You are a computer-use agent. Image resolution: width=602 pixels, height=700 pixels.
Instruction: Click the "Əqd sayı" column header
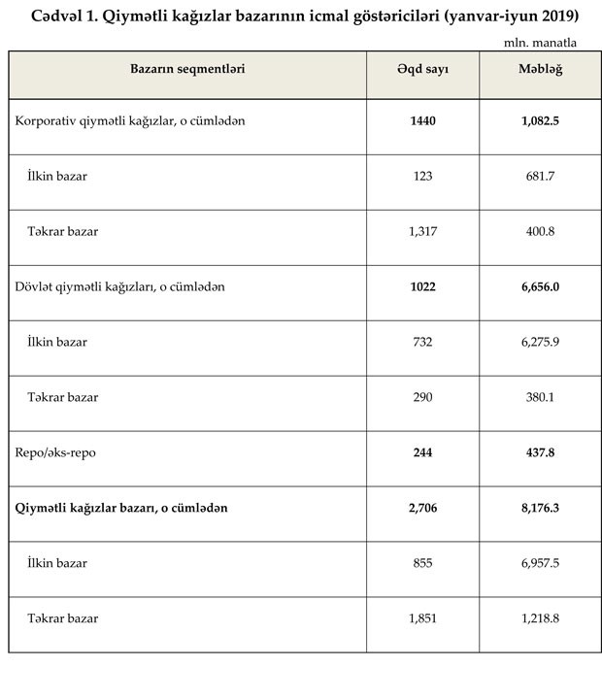pyautogui.click(x=422, y=69)
